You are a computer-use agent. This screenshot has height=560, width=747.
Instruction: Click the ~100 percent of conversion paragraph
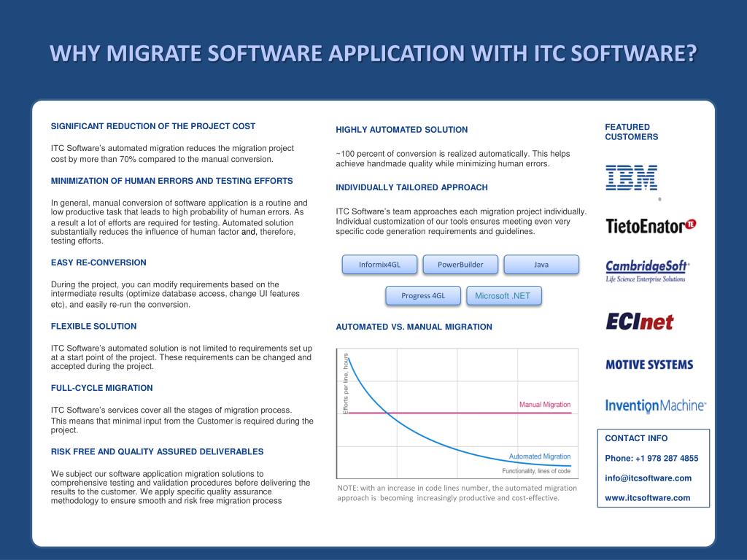452,158
